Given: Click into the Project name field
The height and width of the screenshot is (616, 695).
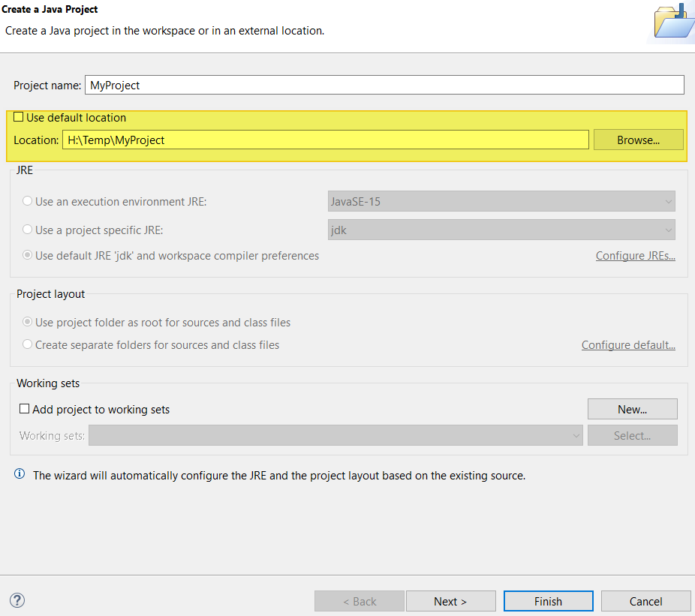Looking at the screenshot, I should coord(384,85).
